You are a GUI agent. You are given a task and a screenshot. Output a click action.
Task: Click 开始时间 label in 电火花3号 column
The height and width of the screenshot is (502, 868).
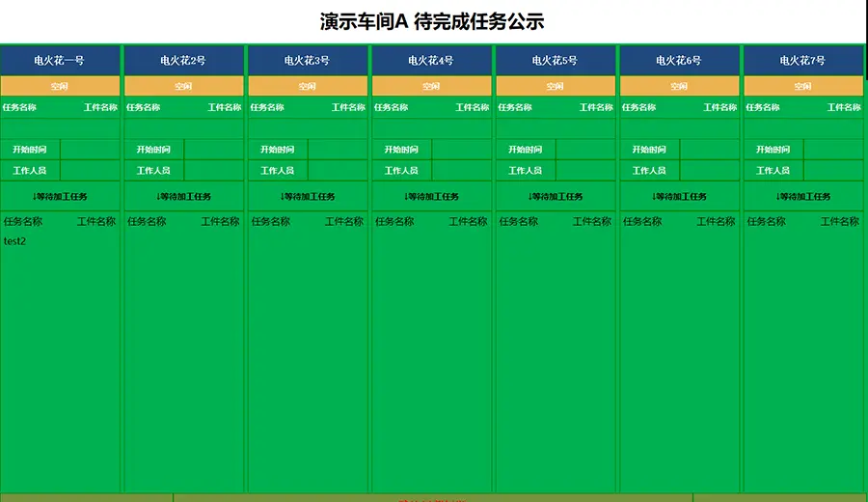click(x=278, y=150)
